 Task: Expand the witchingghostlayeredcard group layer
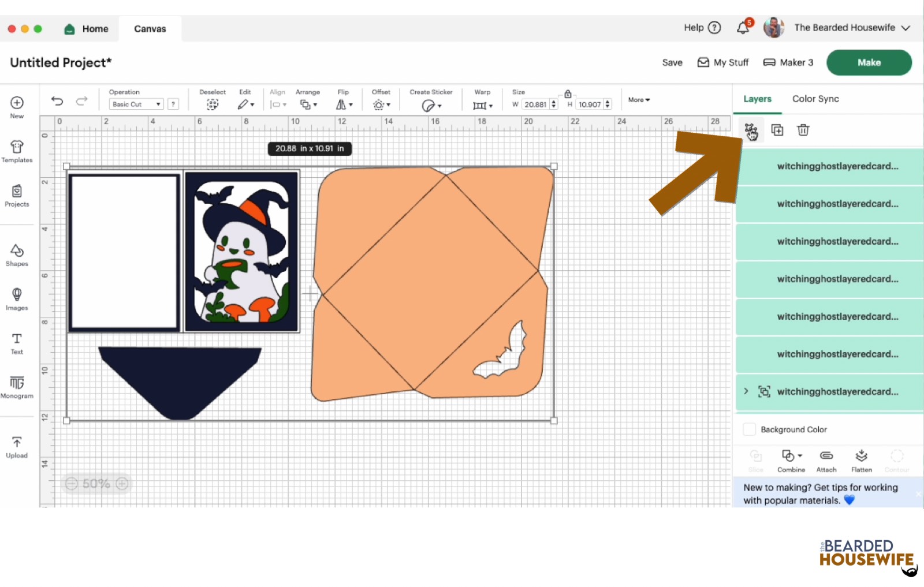click(746, 391)
